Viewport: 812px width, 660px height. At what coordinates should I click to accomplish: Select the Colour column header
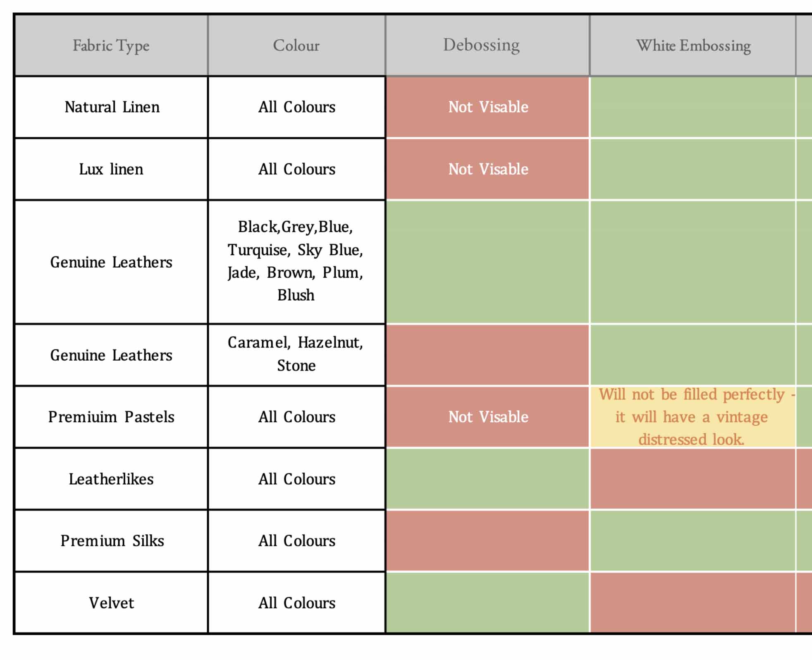click(x=296, y=45)
